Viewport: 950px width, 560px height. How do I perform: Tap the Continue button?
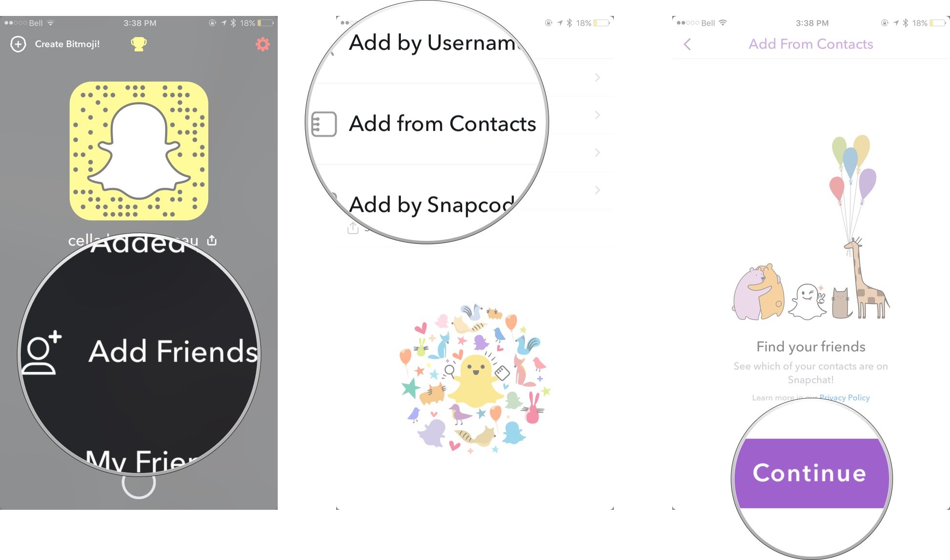coord(810,473)
